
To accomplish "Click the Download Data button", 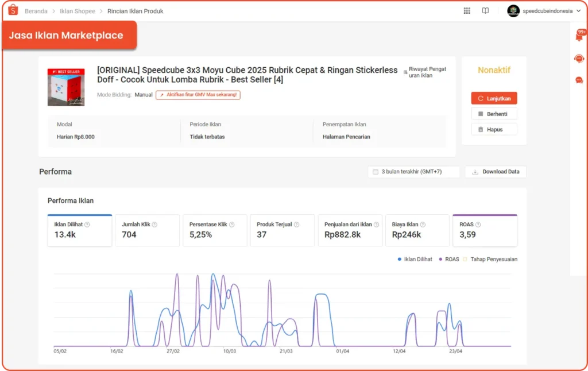I will click(496, 172).
